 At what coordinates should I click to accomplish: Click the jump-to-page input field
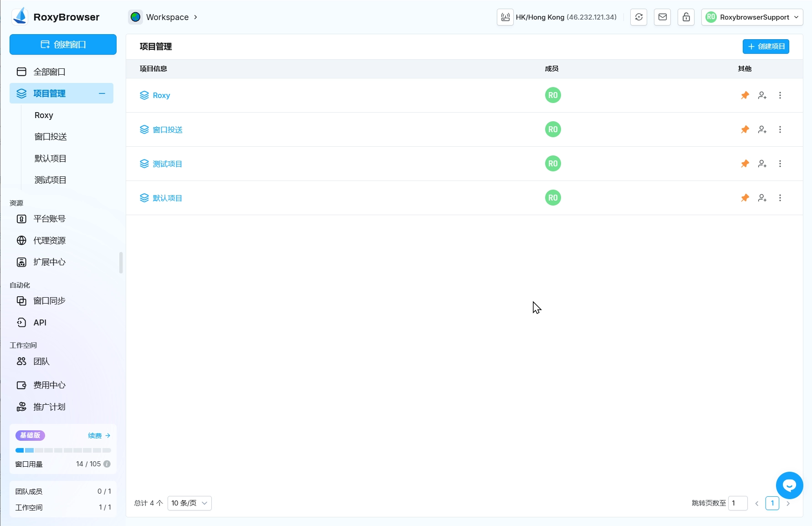pyautogui.click(x=737, y=503)
